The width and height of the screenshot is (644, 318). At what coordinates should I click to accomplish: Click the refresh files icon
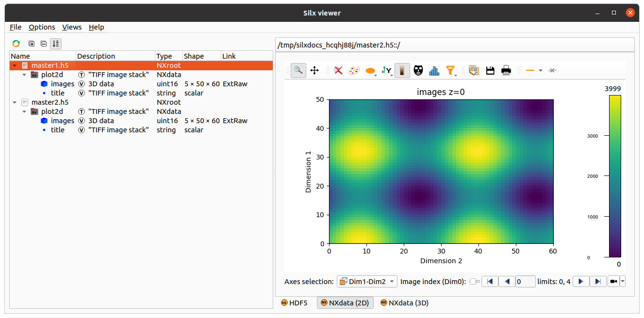pos(16,44)
